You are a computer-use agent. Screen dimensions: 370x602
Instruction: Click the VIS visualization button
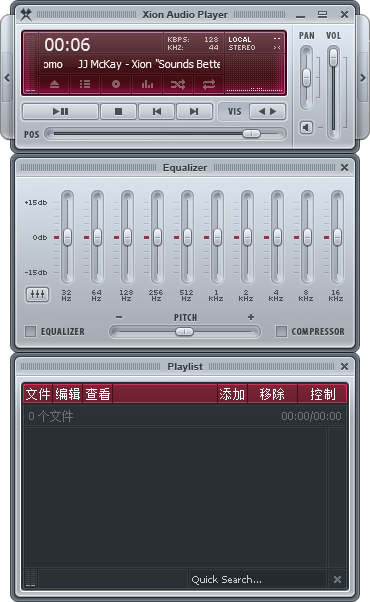click(235, 112)
